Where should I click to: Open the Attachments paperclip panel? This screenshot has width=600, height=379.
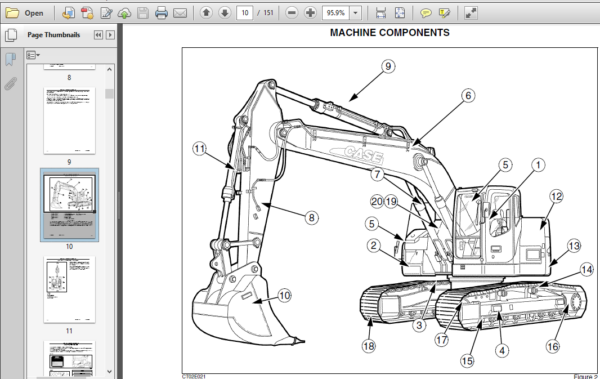[10, 84]
